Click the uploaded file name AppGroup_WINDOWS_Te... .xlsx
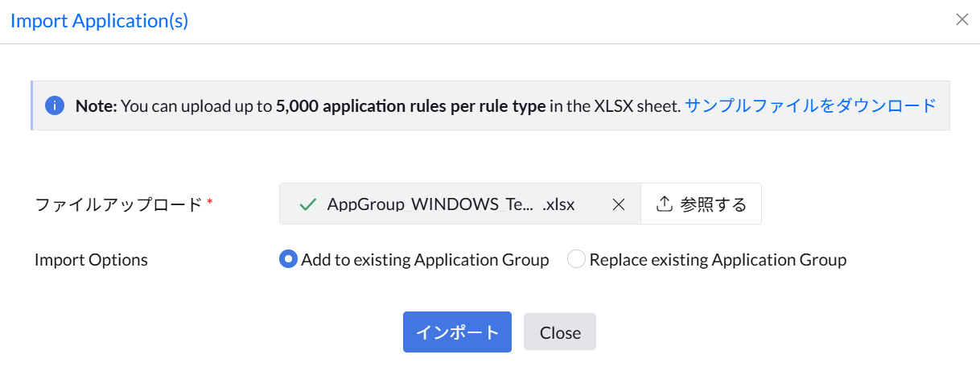Screen dimensions: 980x371 pyautogui.click(x=451, y=204)
